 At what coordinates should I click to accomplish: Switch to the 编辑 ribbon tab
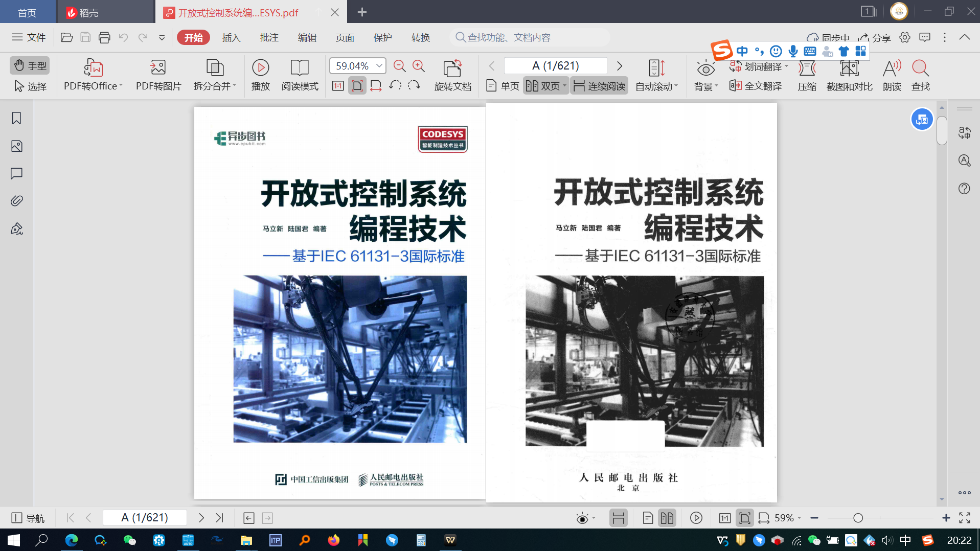(307, 37)
